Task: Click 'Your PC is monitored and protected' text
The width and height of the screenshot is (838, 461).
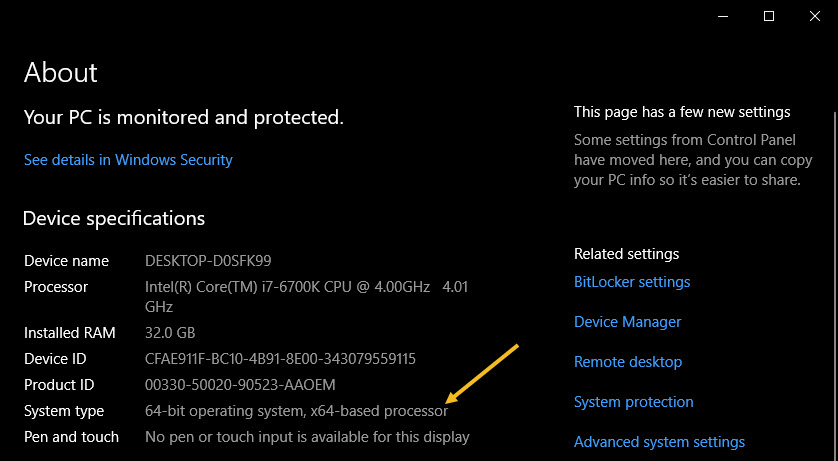Action: pyautogui.click(x=183, y=118)
